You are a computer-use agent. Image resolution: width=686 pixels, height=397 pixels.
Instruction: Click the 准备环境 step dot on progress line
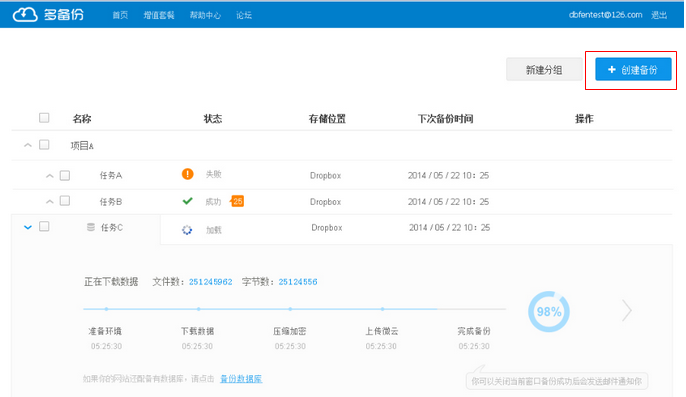[x=106, y=309]
